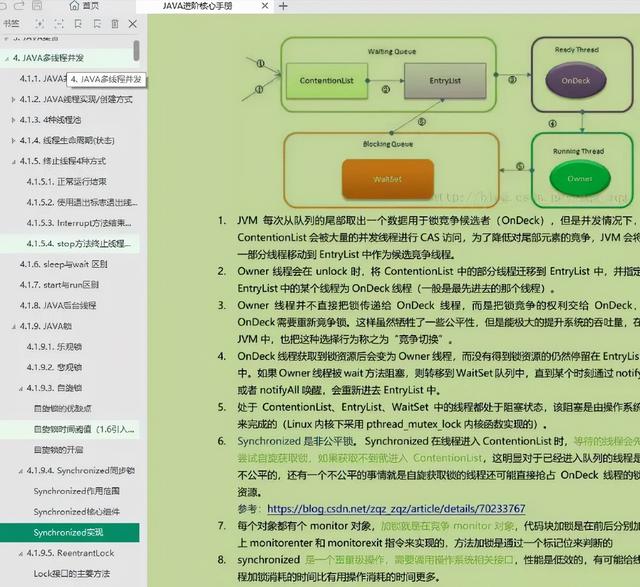Open bookmark 4.1.5.4. stop方法终止线程
The image size is (640, 587).
(x=79, y=244)
